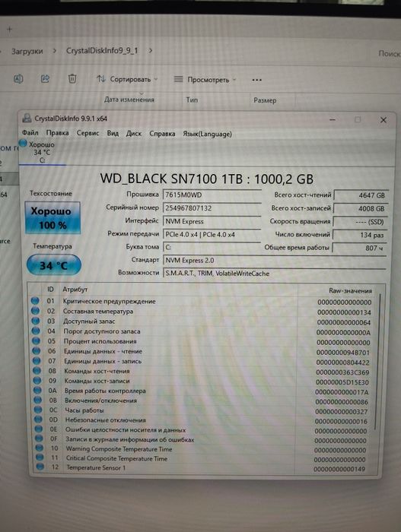
Task: Click the Загрузки breadcrumb in Explorer
Action: coord(27,51)
